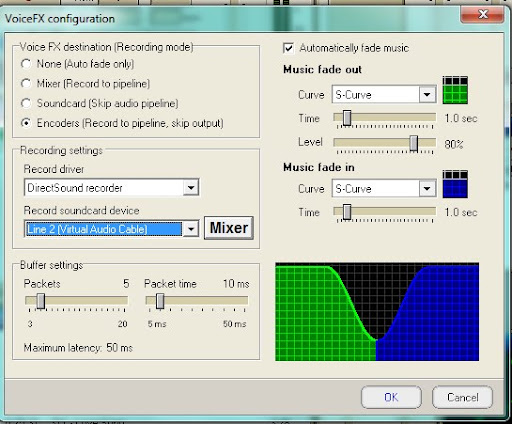Image resolution: width=512 pixels, height=424 pixels.
Task: Click the Packet time slider handle
Action: [x=160, y=301]
